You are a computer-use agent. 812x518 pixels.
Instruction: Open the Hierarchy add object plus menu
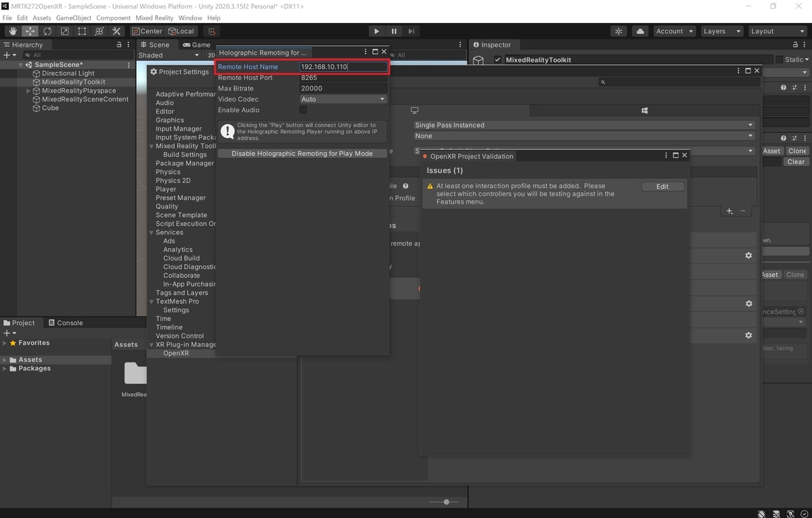[x=9, y=55]
